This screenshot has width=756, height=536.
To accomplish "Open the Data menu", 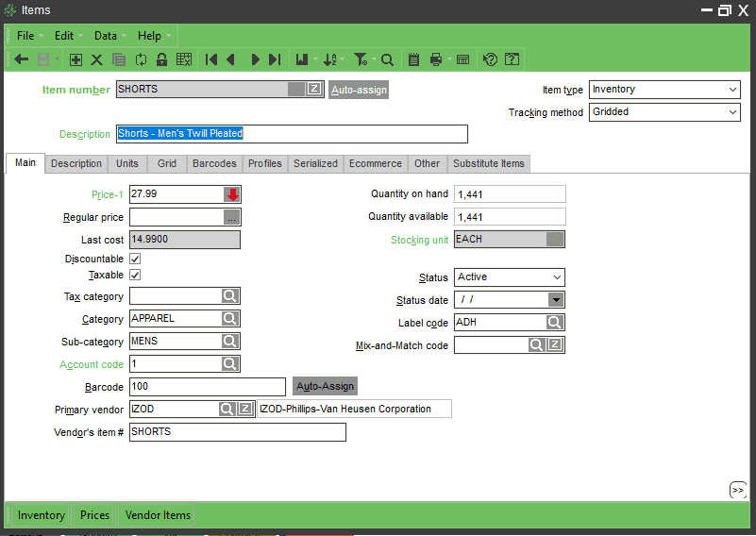I will pos(106,36).
